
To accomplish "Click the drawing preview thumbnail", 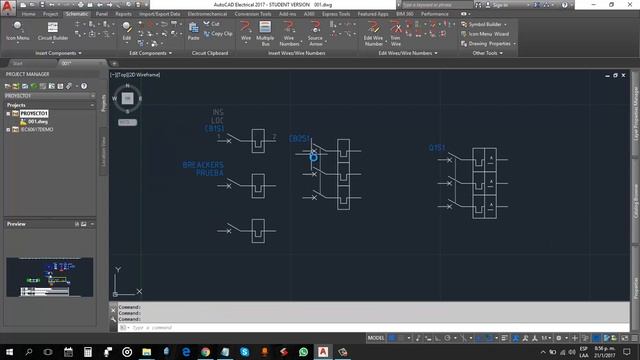I will (50, 277).
